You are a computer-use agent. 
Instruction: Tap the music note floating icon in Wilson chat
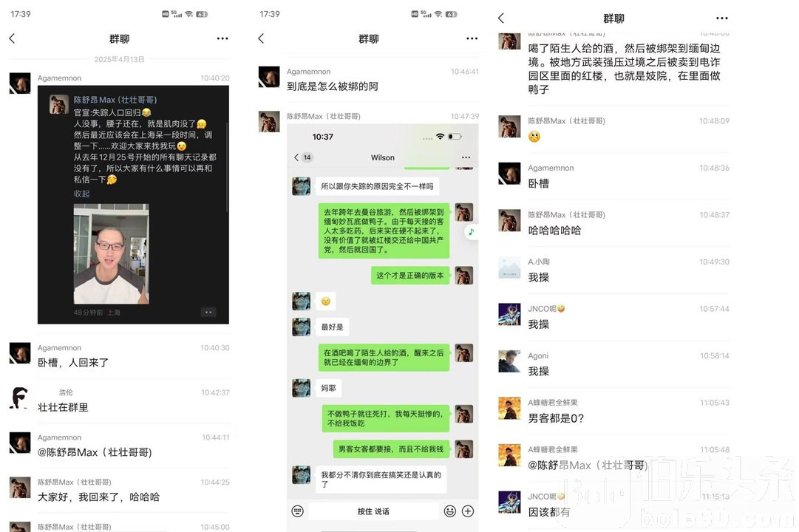point(471,232)
